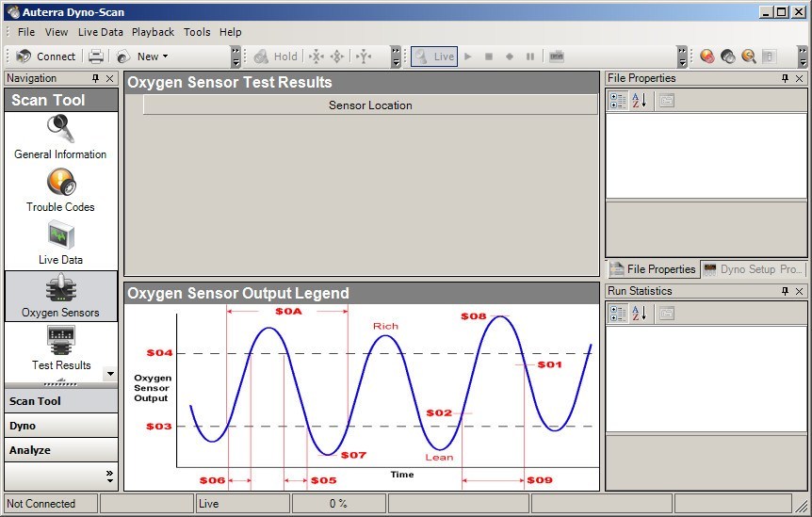Viewport: 812px width, 517px height.
Task: Close the Run Statistics panel
Action: coord(800,291)
